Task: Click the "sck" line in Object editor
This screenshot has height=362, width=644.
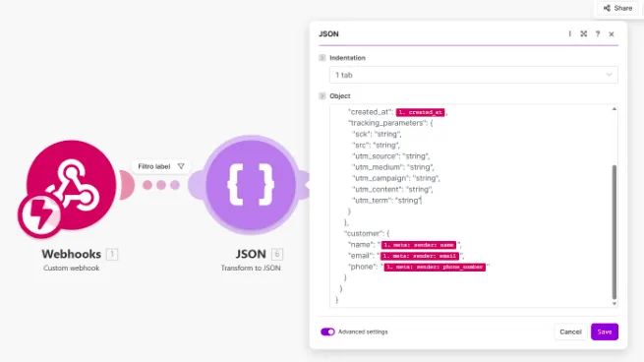Action: click(377, 134)
